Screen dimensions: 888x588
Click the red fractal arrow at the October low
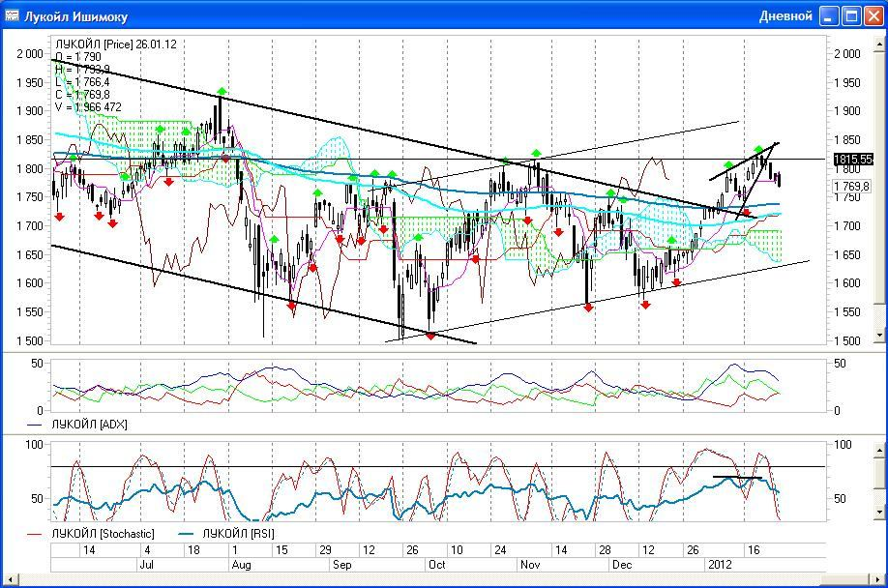(430, 337)
